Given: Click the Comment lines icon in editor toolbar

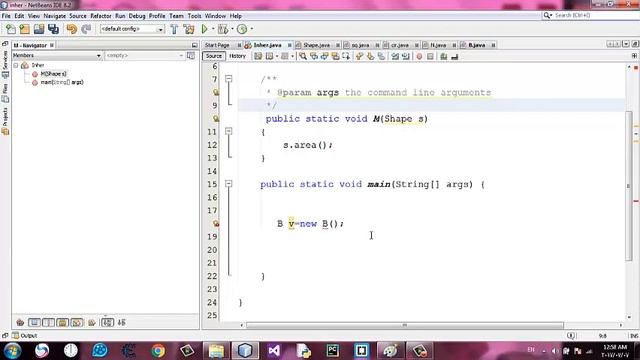Looking at the screenshot, I should (x=444, y=56).
